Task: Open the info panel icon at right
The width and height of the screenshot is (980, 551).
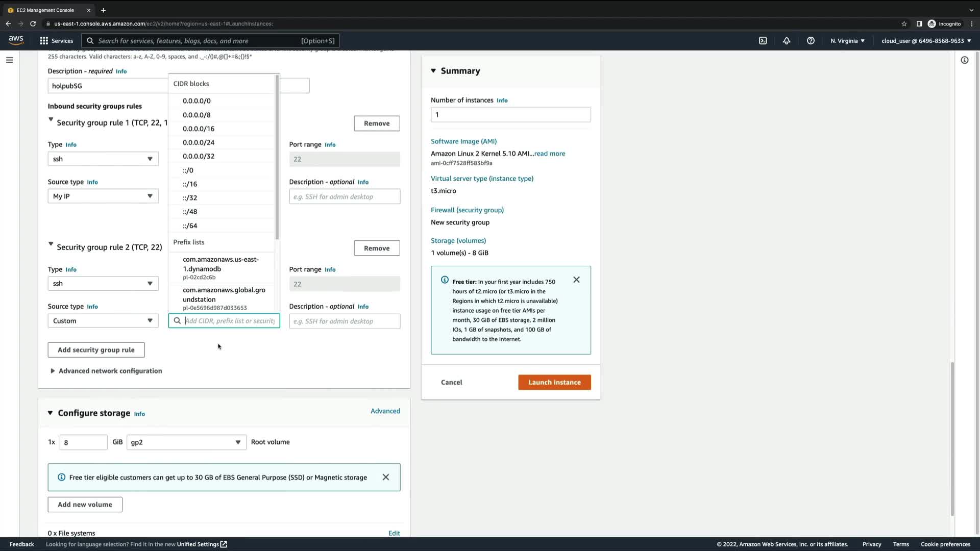Action: (x=964, y=60)
